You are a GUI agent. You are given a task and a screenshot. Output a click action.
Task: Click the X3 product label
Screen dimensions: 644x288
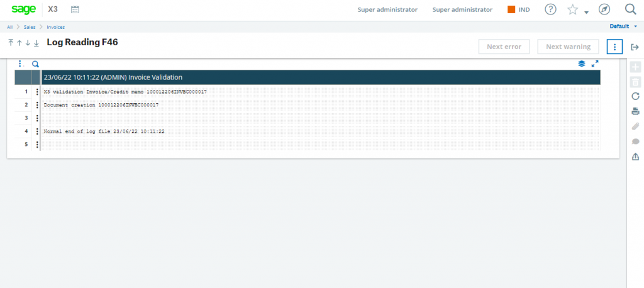[x=53, y=9]
